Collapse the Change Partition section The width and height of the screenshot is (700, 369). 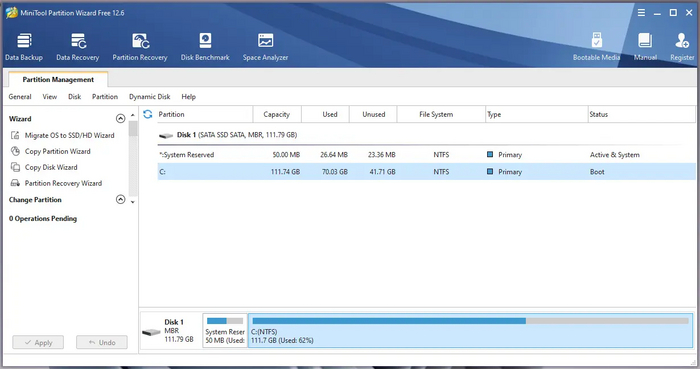pos(121,199)
